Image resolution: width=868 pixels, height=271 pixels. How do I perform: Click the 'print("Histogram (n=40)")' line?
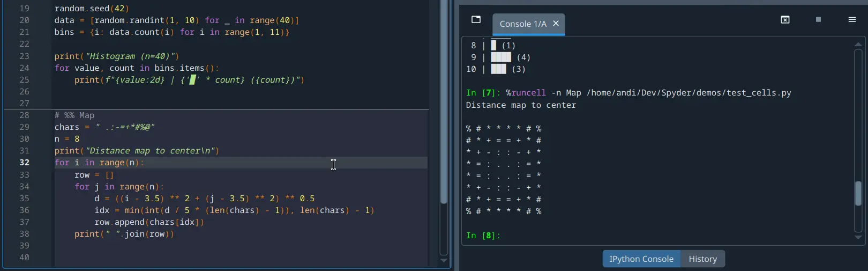(117, 56)
